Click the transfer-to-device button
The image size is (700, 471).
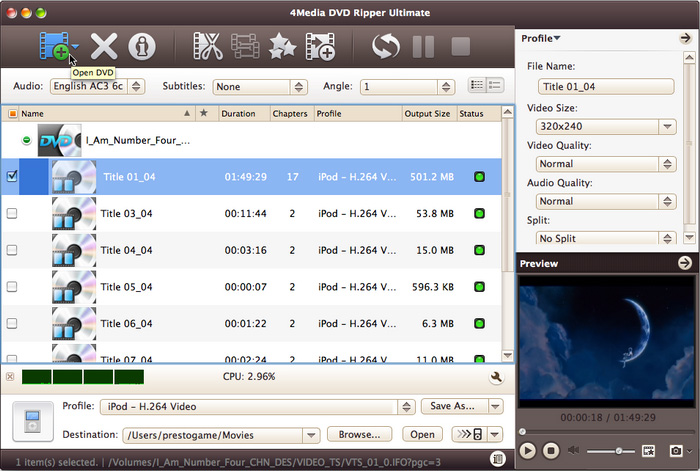(x=470, y=434)
